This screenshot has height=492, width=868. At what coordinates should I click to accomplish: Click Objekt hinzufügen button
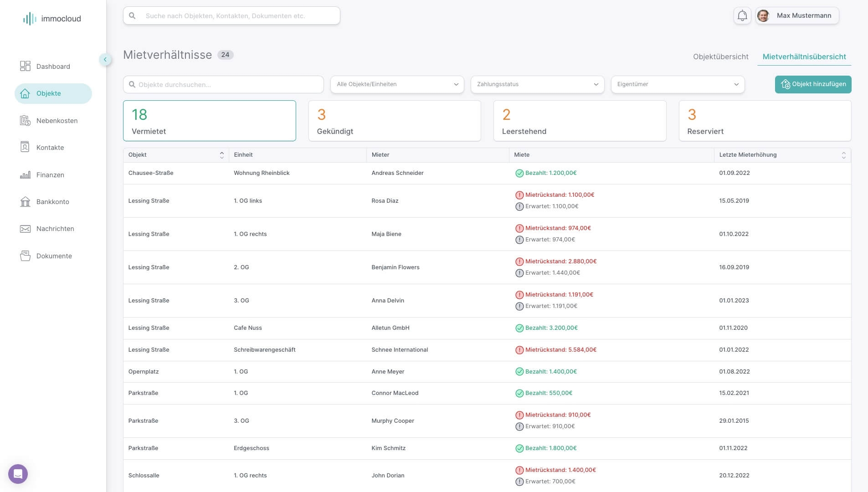pyautogui.click(x=813, y=84)
